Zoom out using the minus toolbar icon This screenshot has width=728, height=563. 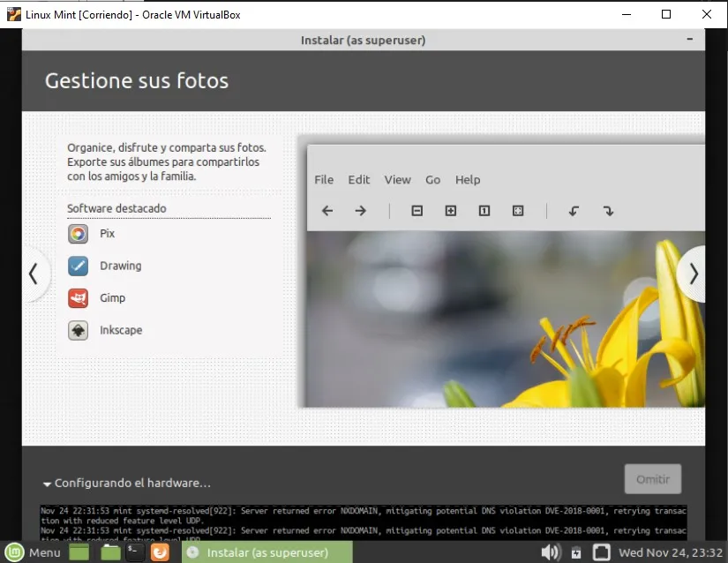point(417,211)
